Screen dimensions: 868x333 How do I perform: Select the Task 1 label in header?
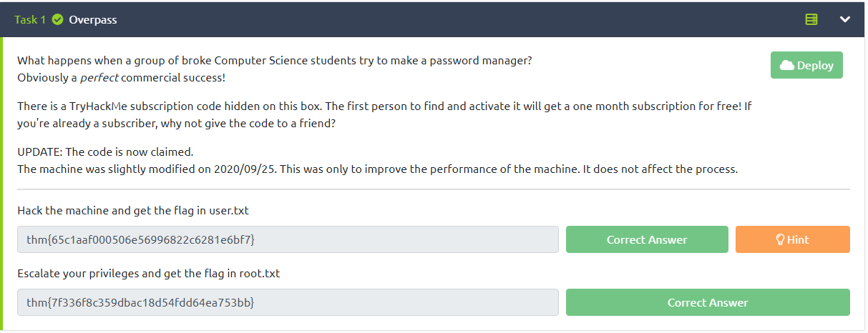[x=30, y=20]
